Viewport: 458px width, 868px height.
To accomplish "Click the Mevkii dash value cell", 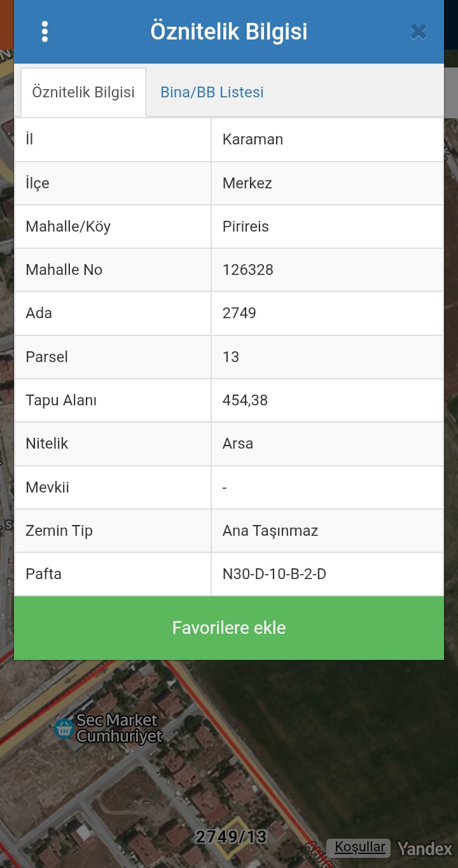I will click(225, 487).
